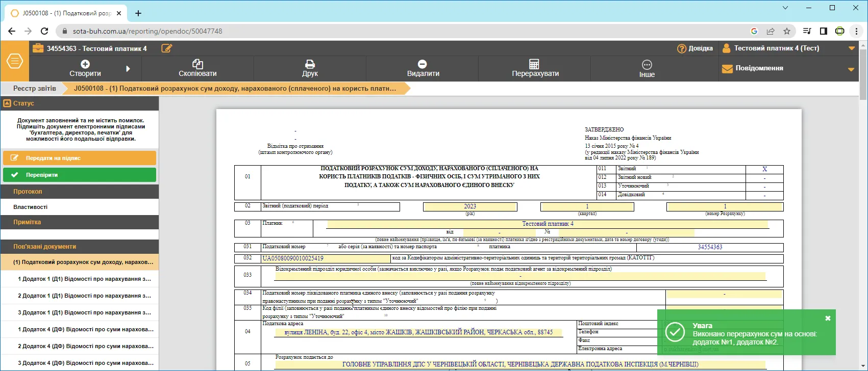The height and width of the screenshot is (371, 868).
Task: Expand the Повідомлення dropdown arrow
Action: [x=851, y=69]
